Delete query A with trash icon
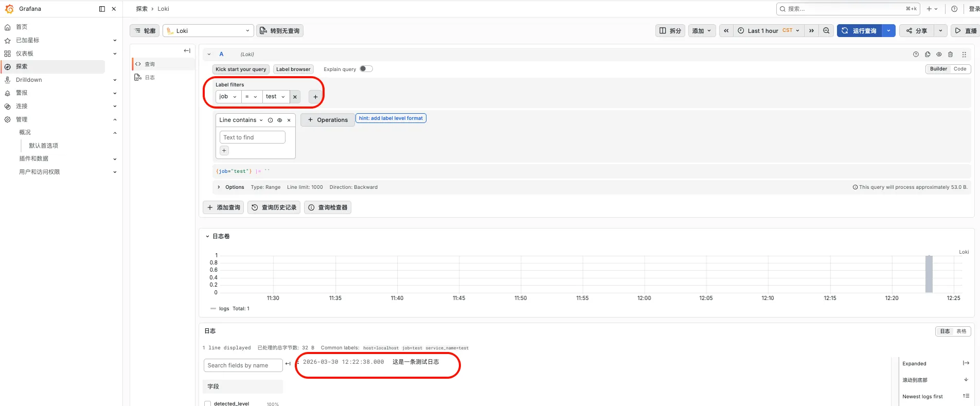The image size is (980, 406). point(950,55)
